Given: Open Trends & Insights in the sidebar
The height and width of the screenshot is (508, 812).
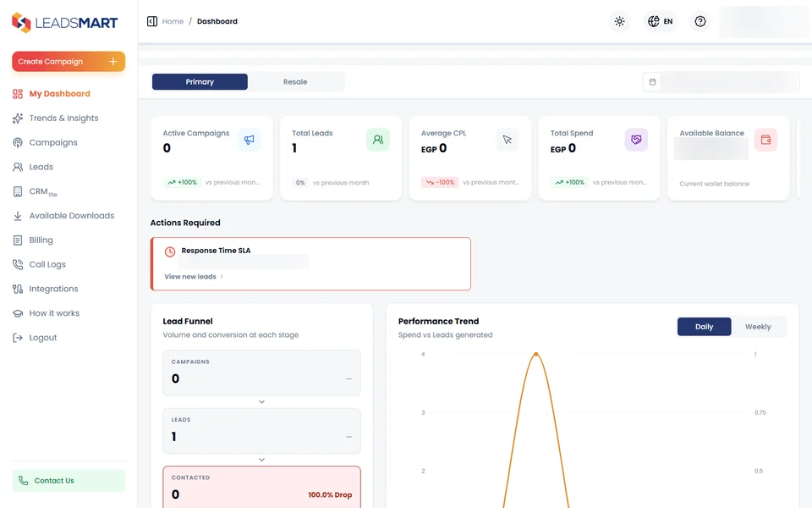Looking at the screenshot, I should click(63, 119).
